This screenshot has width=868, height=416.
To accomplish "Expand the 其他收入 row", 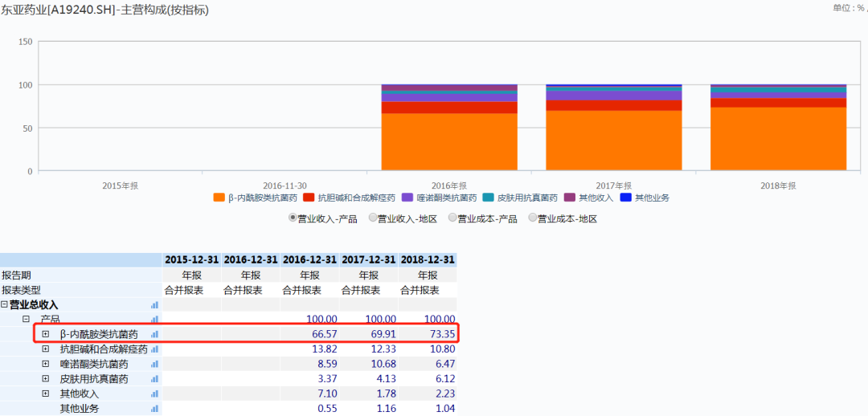I will 46,394.
